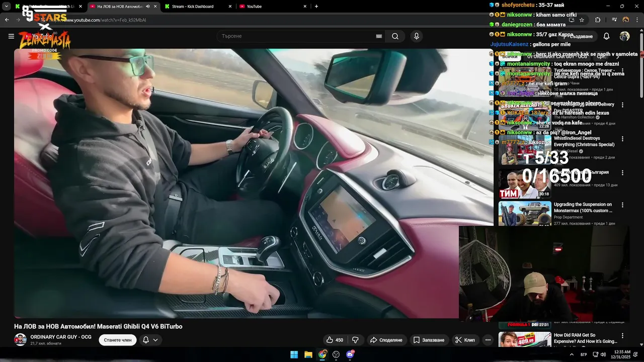Switch to the YouTube browser tab
The width and height of the screenshot is (644, 362).
pyautogui.click(x=272, y=7)
